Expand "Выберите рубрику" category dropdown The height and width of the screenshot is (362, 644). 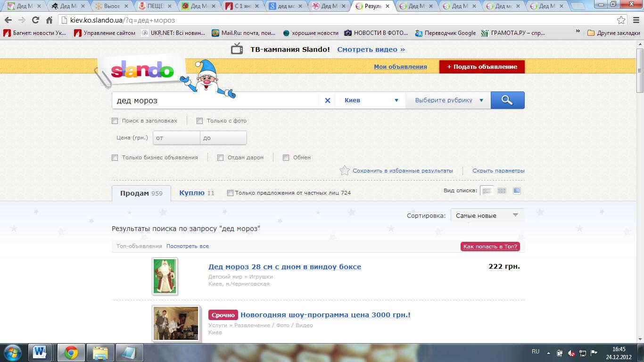click(448, 100)
